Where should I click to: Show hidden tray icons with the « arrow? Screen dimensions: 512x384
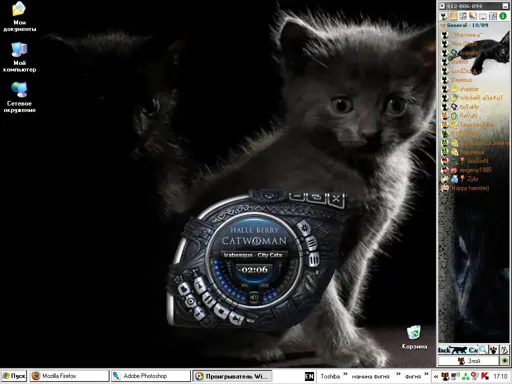point(436,377)
